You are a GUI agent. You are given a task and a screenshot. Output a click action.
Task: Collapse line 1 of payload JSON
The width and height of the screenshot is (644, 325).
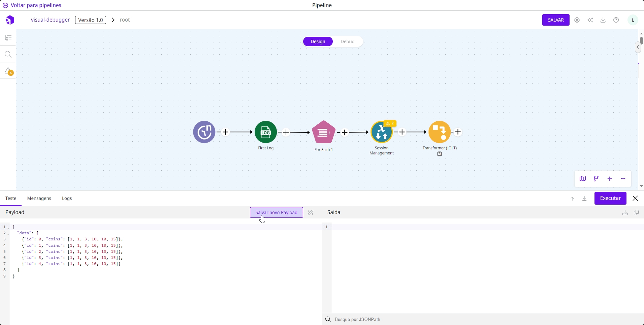[8, 228]
